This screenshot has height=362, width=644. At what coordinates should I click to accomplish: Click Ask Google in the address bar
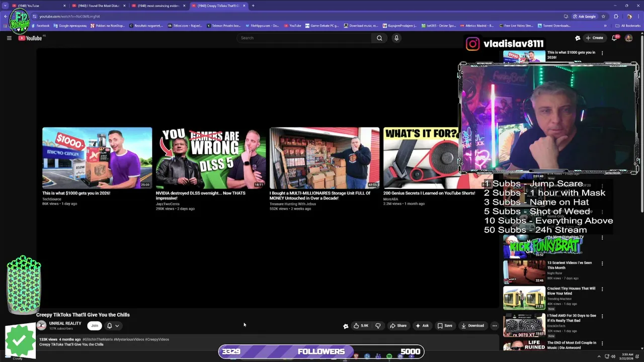point(584,16)
